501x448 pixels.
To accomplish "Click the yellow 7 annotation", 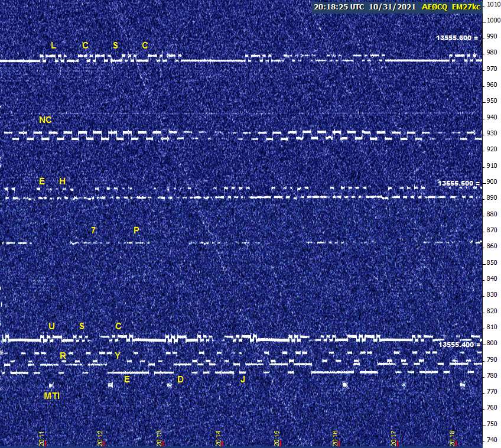I will pos(93,230).
